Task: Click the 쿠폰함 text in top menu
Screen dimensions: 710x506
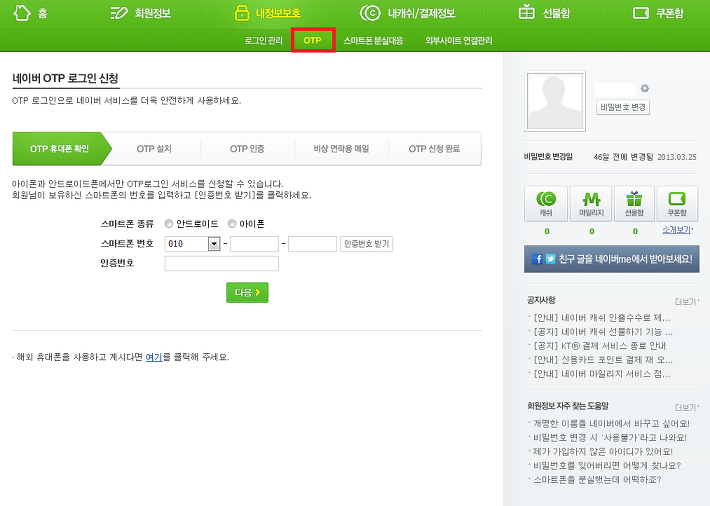Action: point(669,13)
